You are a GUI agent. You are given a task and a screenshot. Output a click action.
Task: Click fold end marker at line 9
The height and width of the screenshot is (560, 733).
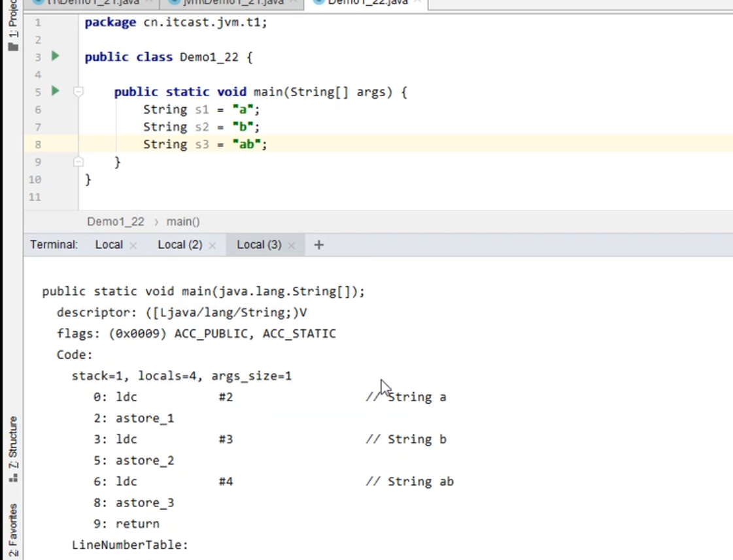(78, 161)
